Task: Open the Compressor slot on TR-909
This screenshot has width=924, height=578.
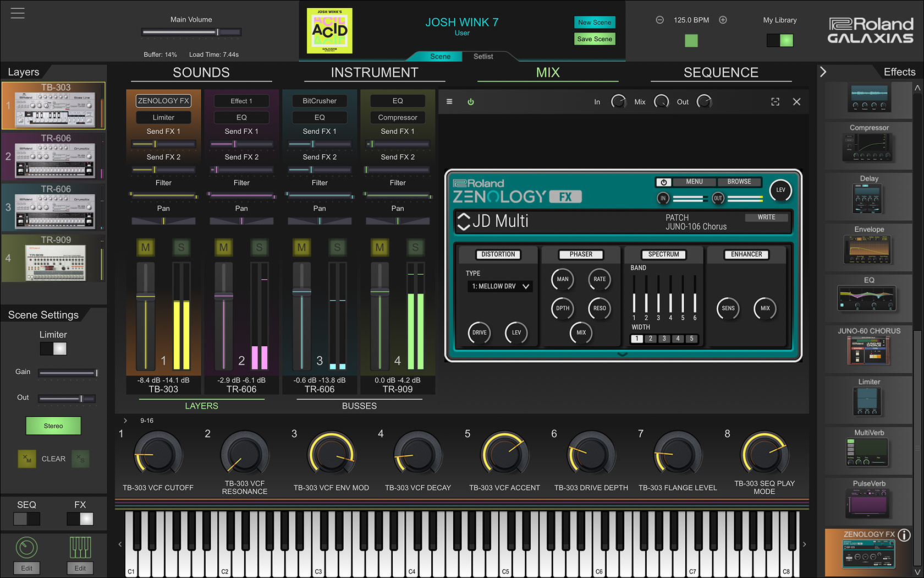Action: [x=398, y=117]
